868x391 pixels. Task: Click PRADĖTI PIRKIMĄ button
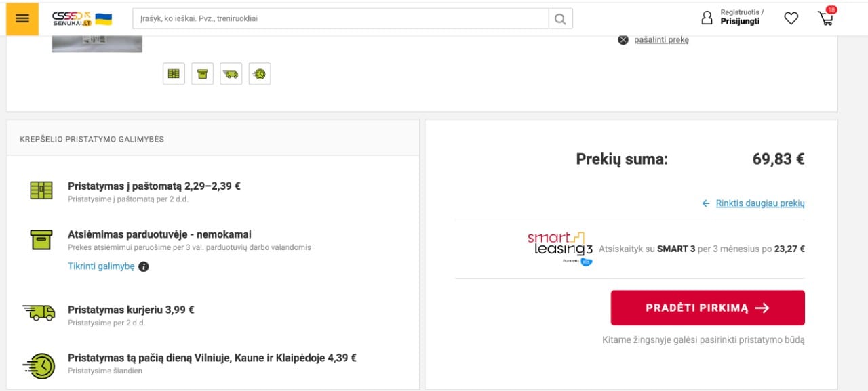click(x=707, y=308)
